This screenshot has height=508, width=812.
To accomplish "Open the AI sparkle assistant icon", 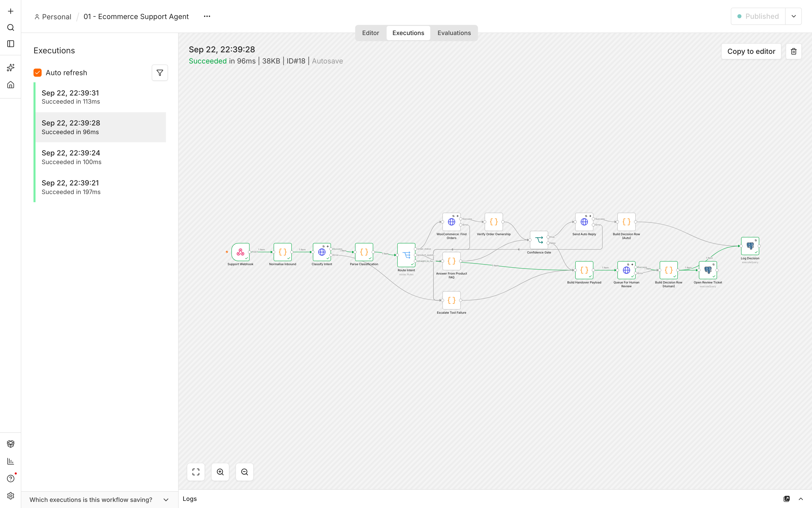I will [x=10, y=68].
